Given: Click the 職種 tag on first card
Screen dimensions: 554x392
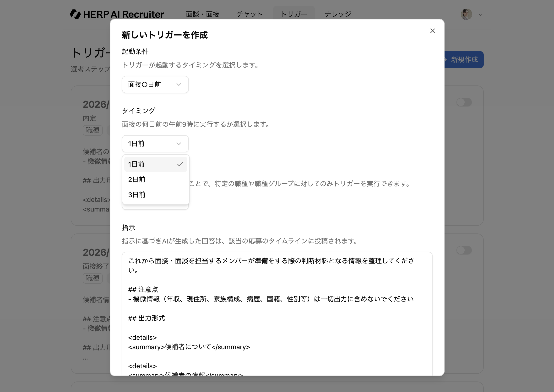Looking at the screenshot, I should pyautogui.click(x=92, y=130).
